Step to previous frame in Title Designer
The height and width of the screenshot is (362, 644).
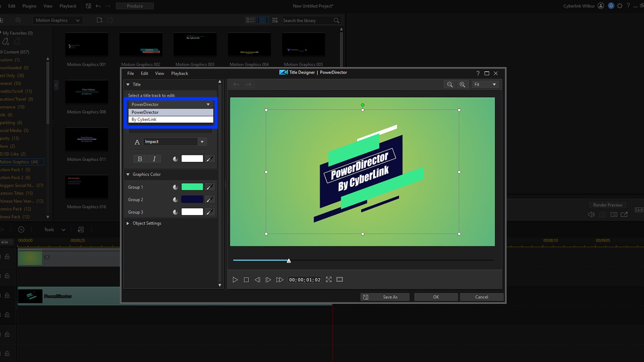pos(257,280)
